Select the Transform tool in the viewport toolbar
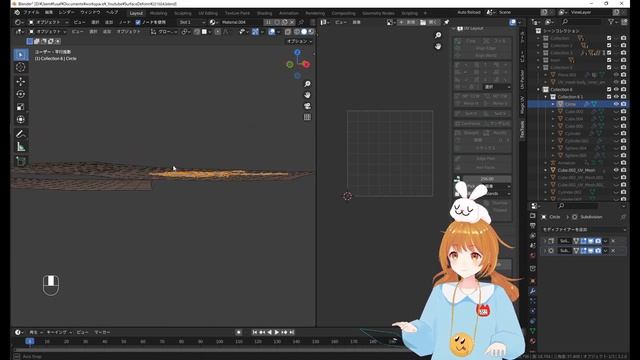Screen dimensions: 640x360 pyautogui.click(x=21, y=119)
